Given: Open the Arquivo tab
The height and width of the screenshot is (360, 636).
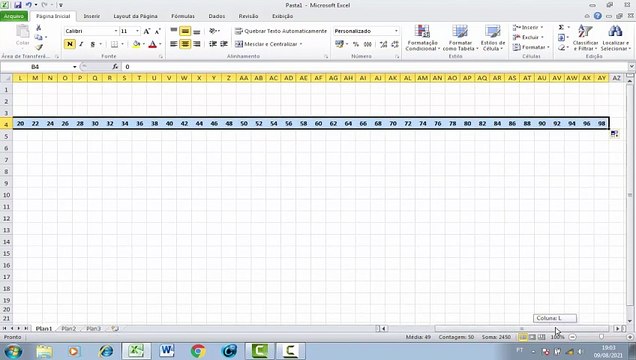Looking at the screenshot, I should (14, 16).
